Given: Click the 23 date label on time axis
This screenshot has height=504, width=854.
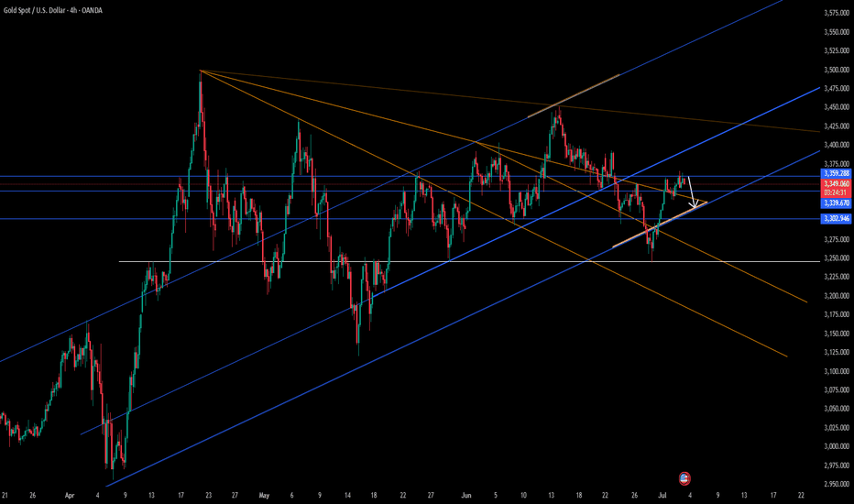Looking at the screenshot, I should coord(209,495).
